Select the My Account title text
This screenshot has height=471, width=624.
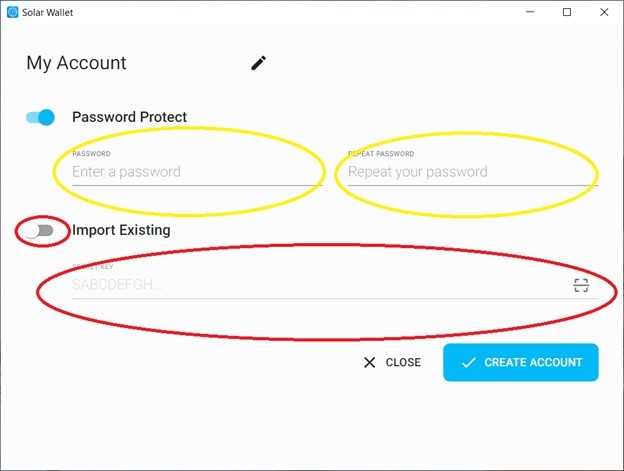(76, 63)
